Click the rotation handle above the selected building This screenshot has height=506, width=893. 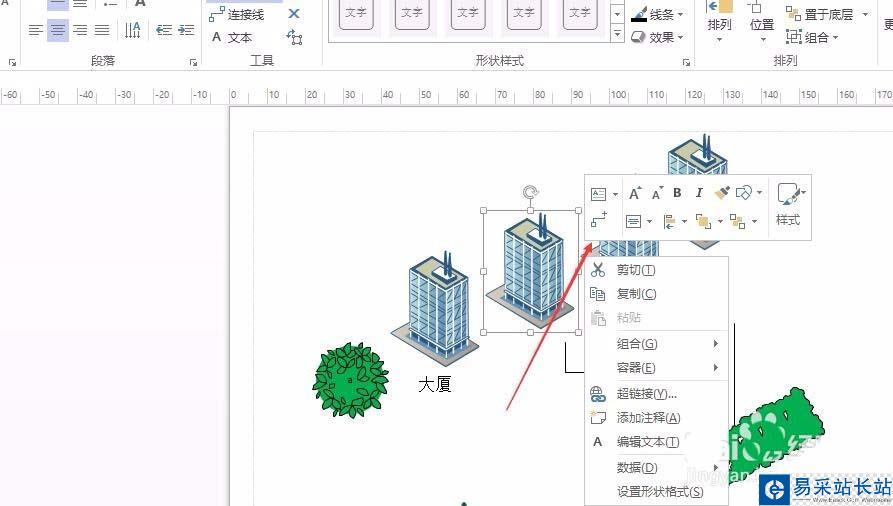530,193
